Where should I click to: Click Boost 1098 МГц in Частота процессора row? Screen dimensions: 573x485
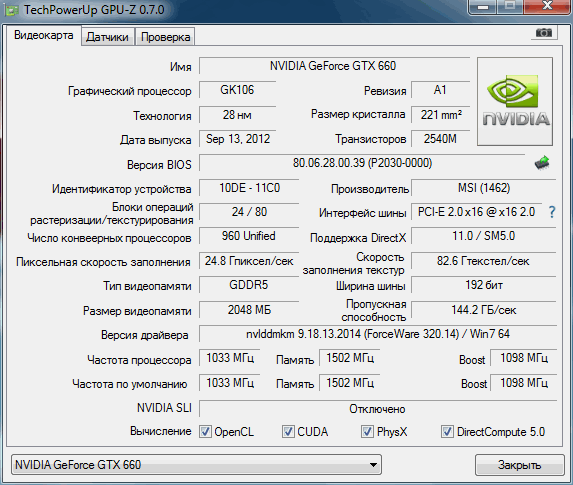click(523, 358)
